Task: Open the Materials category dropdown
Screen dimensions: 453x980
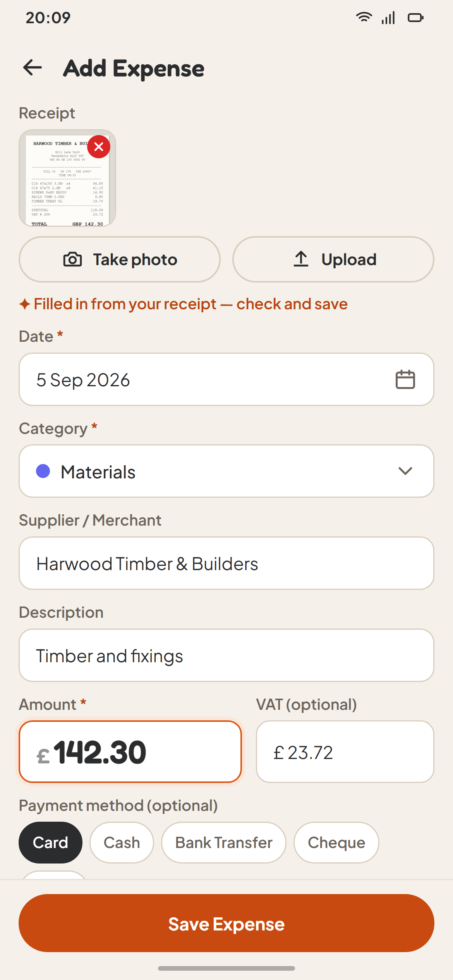Action: (x=226, y=471)
